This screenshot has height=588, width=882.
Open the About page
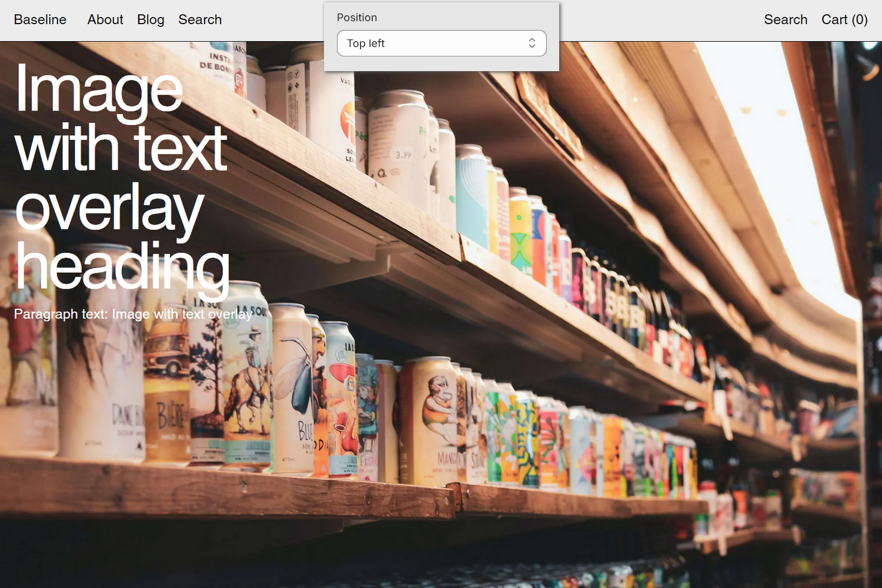pyautogui.click(x=105, y=19)
